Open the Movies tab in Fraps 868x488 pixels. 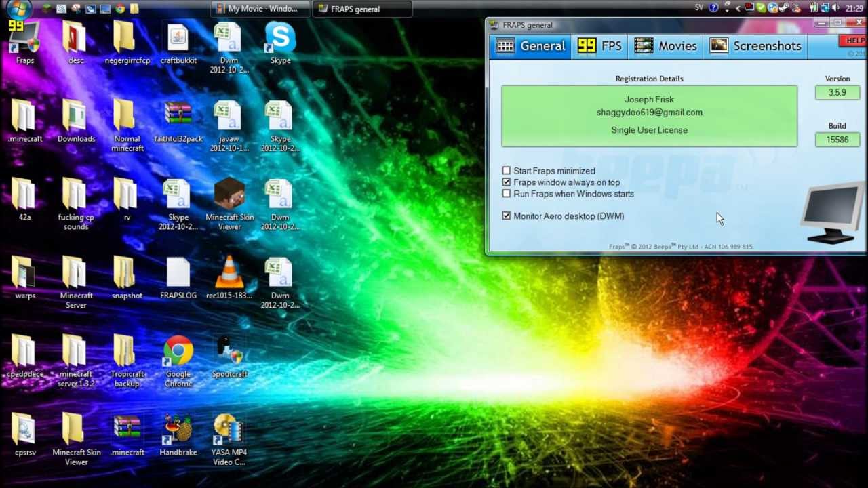pos(665,46)
